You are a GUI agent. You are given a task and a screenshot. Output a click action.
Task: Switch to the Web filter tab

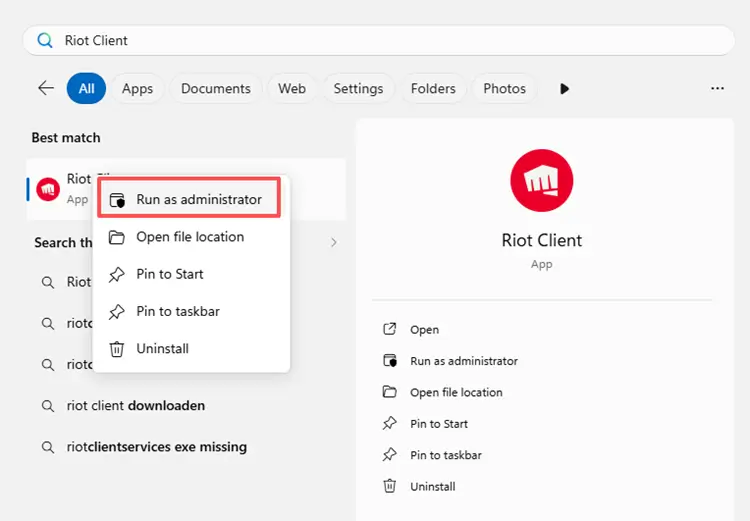pos(292,89)
